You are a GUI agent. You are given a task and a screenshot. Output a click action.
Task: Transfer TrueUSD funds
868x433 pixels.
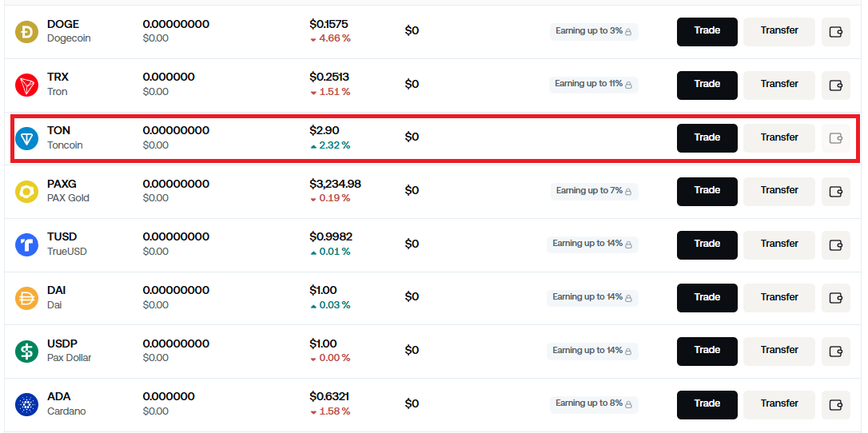(x=778, y=245)
